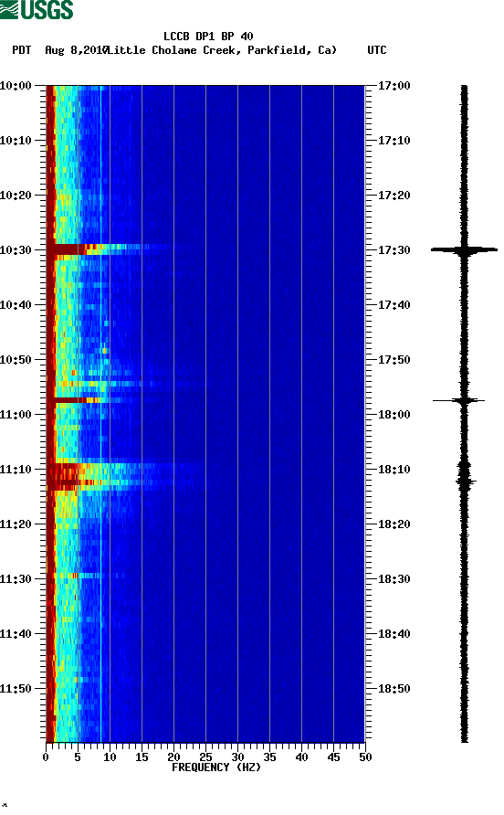Viewport: 504px width, 815px height.
Task: Click the '10:40' PDT time label
Action: pos(16,305)
